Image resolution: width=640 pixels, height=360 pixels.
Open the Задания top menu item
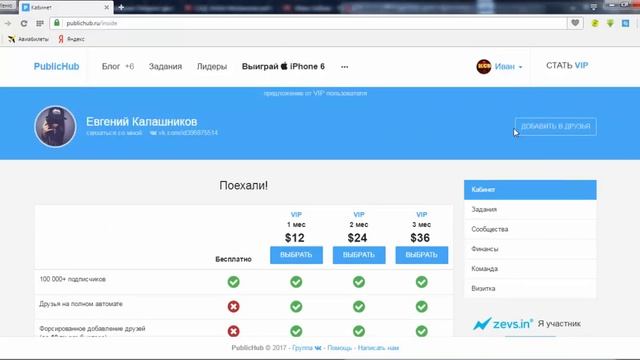pyautogui.click(x=165, y=67)
